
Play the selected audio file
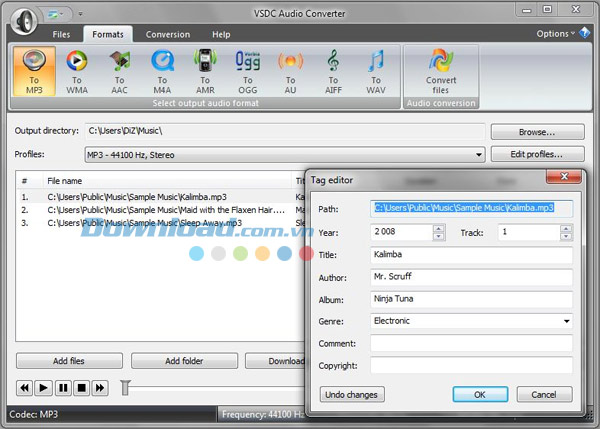click(x=43, y=388)
